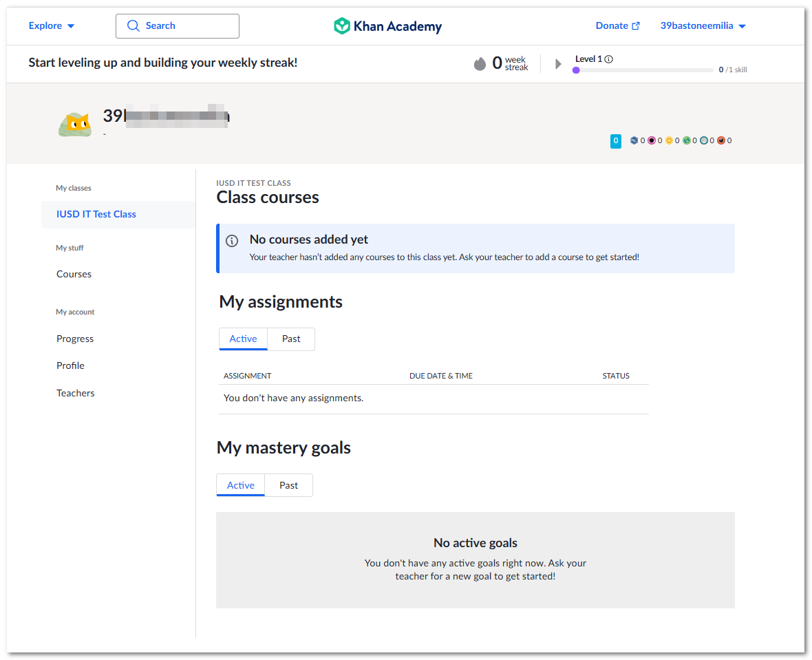Open Progress in the sidebar
The image size is (812, 660).
[75, 339]
